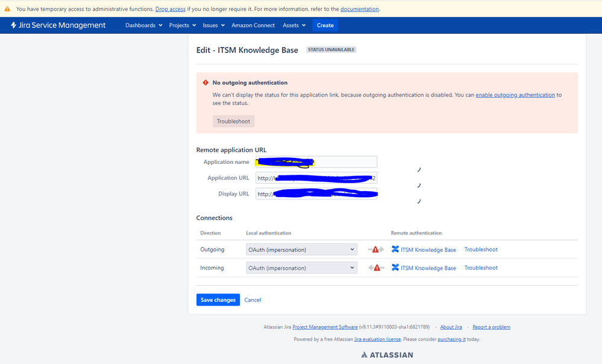Click the Drop access link
The height and width of the screenshot is (364, 602).
170,9
